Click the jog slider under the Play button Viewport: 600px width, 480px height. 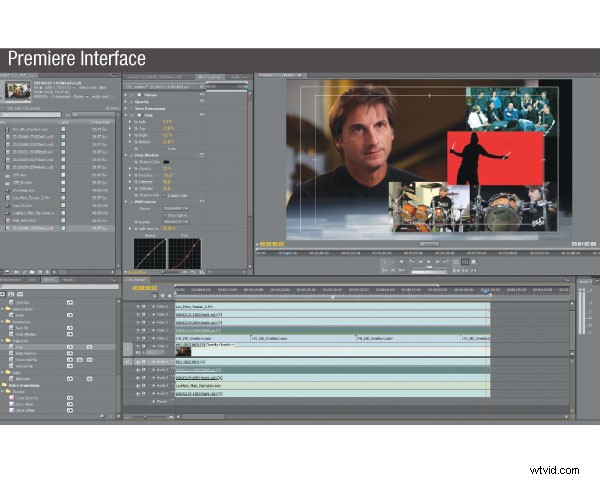pos(429,272)
